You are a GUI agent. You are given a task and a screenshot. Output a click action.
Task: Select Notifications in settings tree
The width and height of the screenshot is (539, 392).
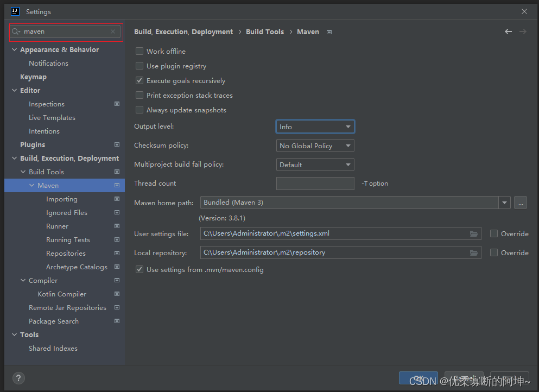[x=48, y=64]
